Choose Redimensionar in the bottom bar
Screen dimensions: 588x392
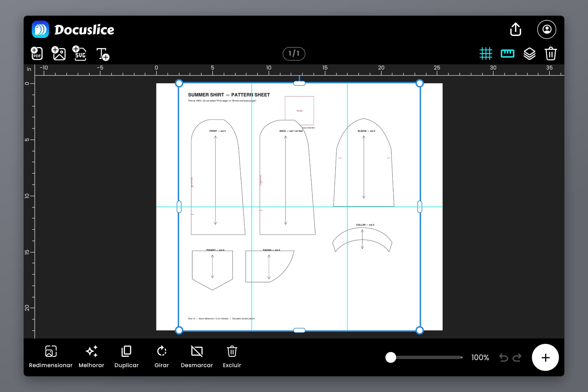click(51, 357)
